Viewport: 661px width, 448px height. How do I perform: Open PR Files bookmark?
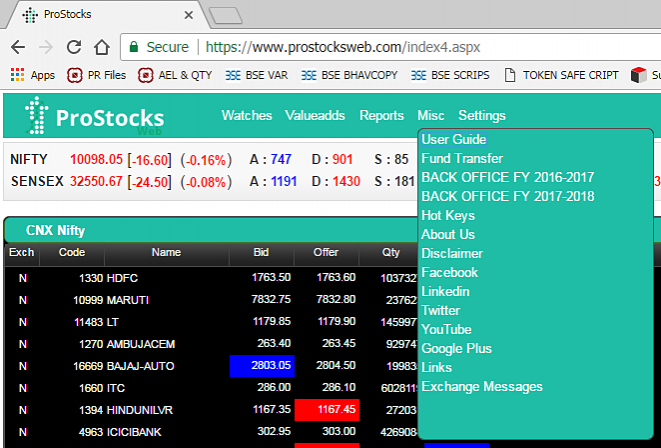click(97, 75)
